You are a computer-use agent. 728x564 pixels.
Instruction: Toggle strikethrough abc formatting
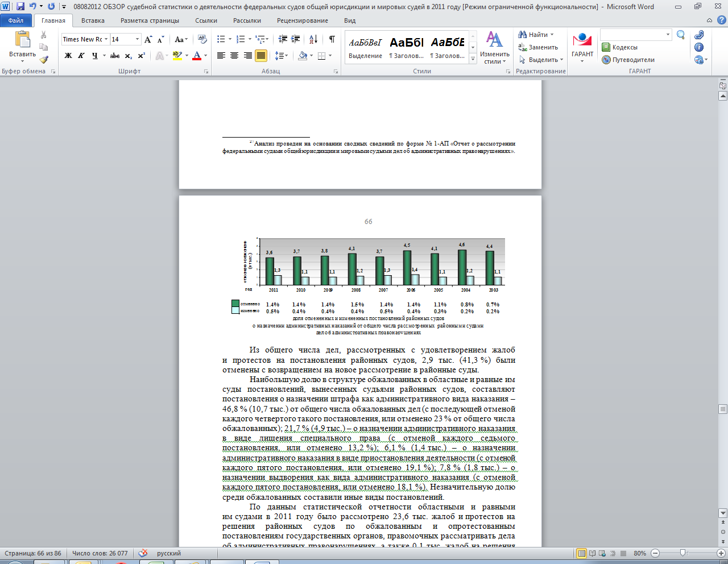point(115,56)
